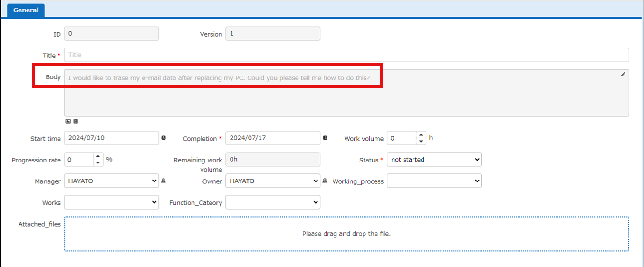Click the clock icon beside Completion
The height and width of the screenshot is (267, 644).
pos(325,138)
